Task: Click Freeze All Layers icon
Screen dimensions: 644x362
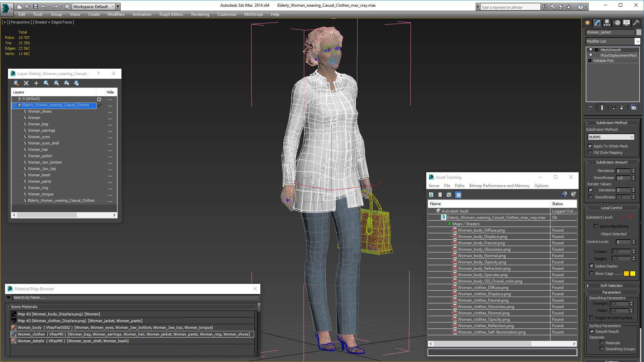Action: tap(76, 83)
